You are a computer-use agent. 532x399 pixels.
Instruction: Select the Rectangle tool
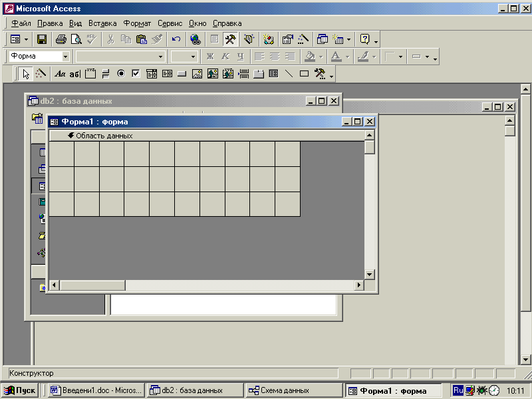[x=305, y=74]
